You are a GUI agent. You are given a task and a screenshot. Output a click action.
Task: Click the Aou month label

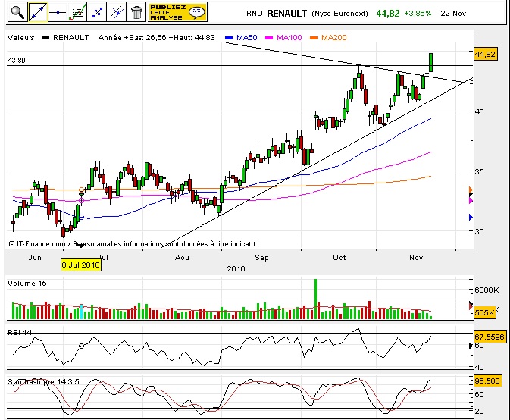coord(182,257)
